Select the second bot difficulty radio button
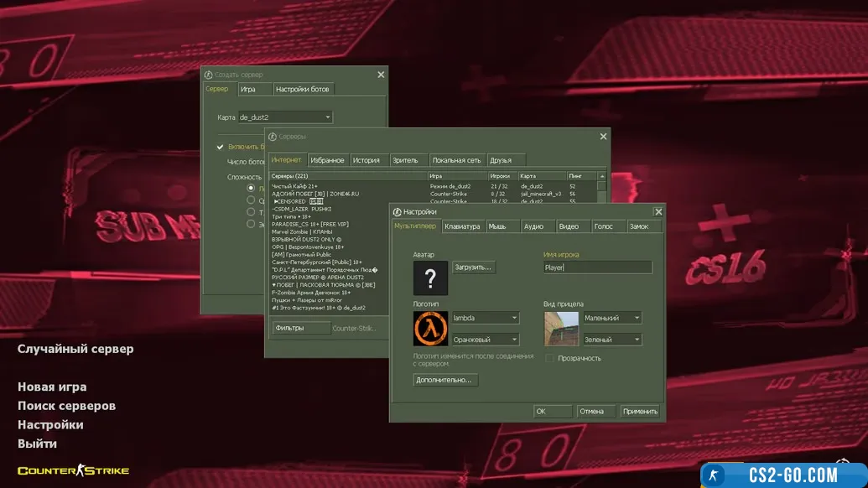This screenshot has width=868, height=488. point(251,200)
